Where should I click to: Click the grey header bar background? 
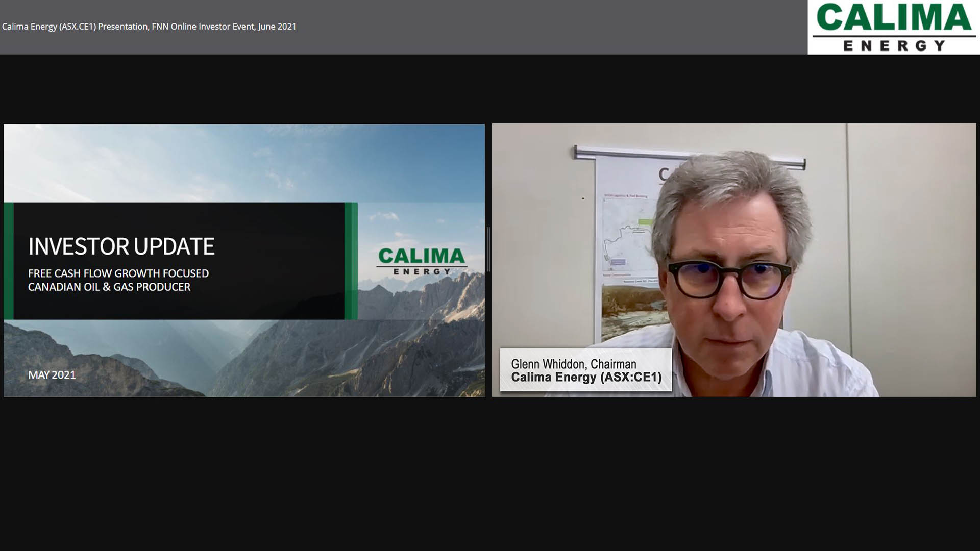click(x=561, y=27)
